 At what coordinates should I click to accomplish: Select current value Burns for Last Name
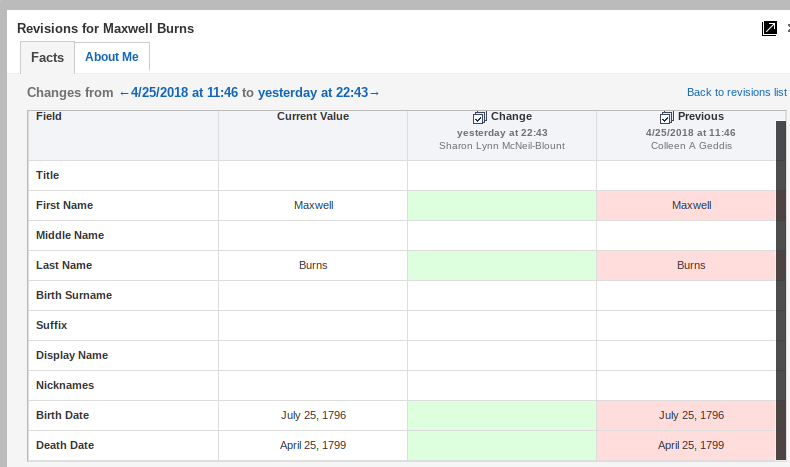pos(313,265)
